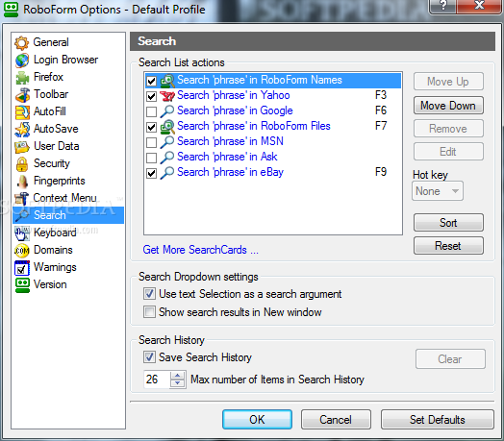Click the Keyboard hand icon

(22, 233)
